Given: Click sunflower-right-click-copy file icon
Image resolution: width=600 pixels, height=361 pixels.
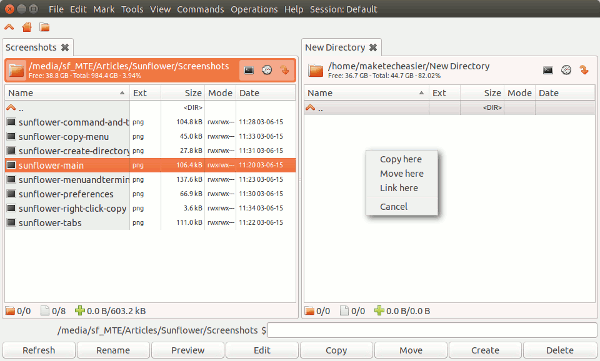Looking at the screenshot, I should (x=11, y=208).
